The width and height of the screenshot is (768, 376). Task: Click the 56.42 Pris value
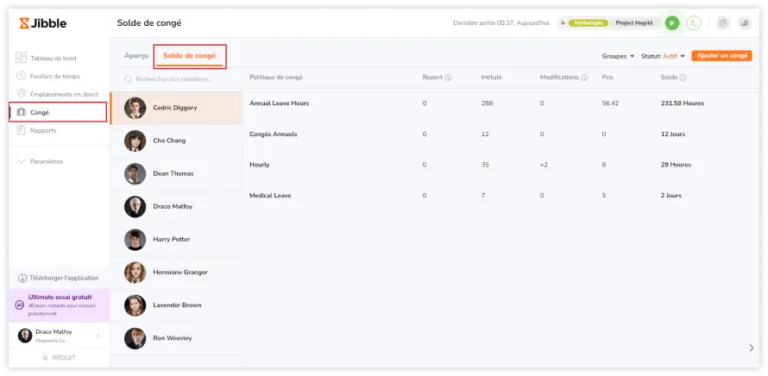pyautogui.click(x=610, y=103)
